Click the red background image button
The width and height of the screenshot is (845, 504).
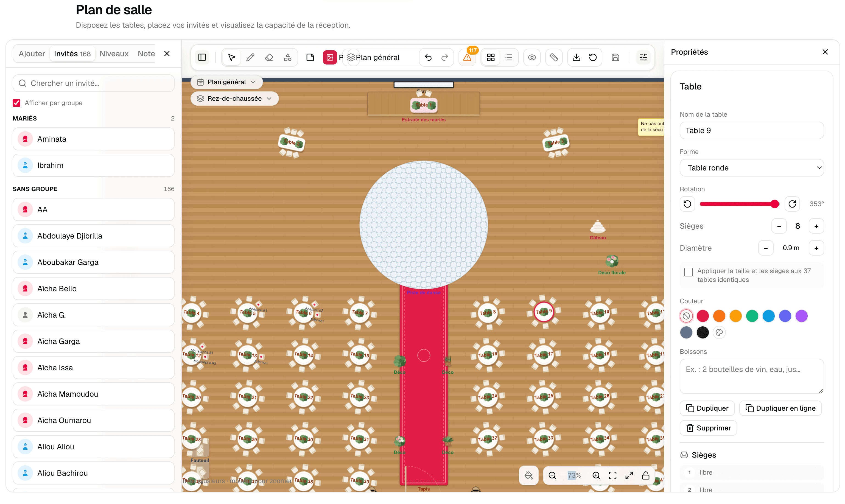(330, 57)
